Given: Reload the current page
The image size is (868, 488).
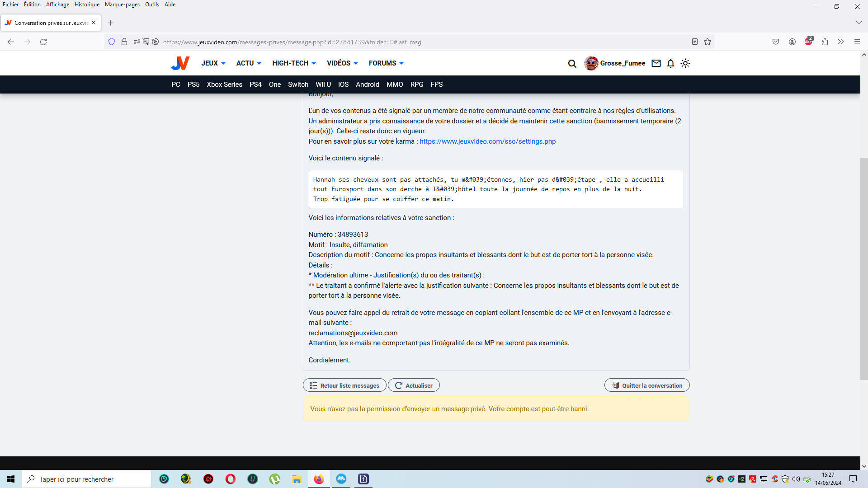Looking at the screenshot, I should 43,42.
